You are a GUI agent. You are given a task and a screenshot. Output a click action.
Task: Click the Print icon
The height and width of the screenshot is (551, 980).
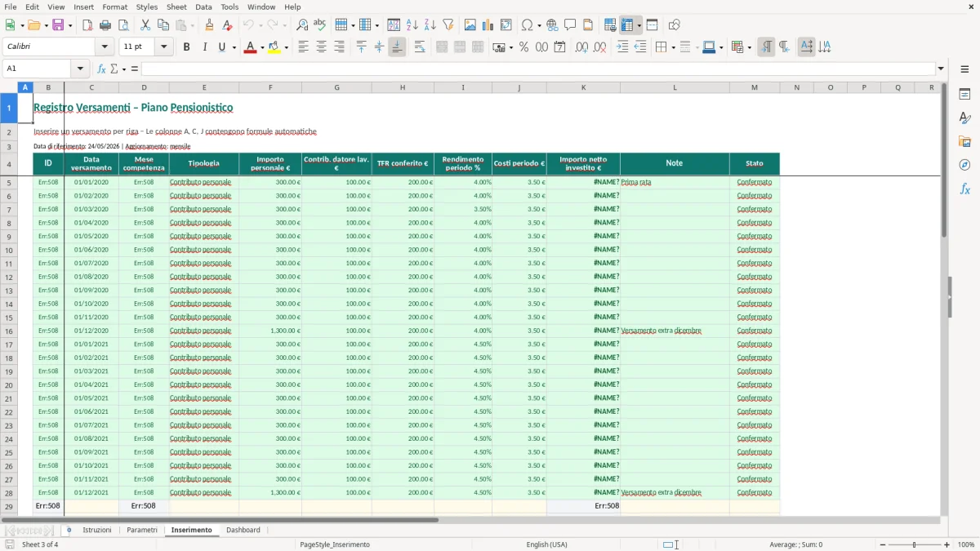(105, 25)
